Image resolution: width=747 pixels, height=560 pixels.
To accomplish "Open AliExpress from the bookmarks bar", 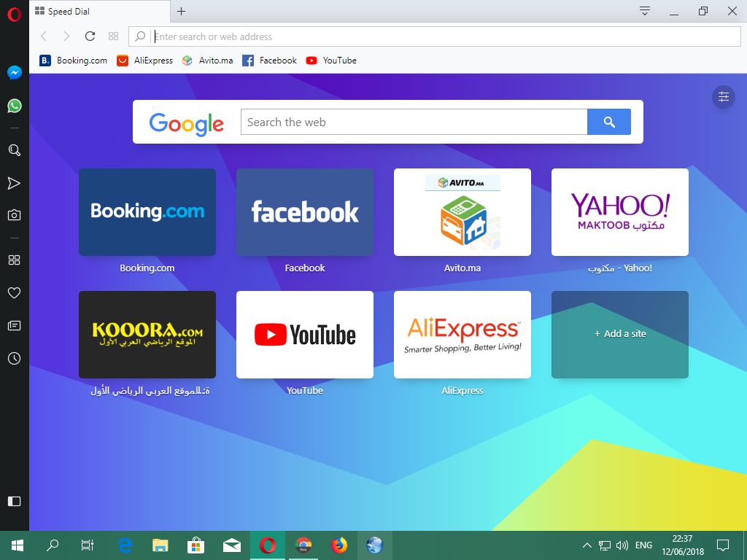I will coord(145,61).
